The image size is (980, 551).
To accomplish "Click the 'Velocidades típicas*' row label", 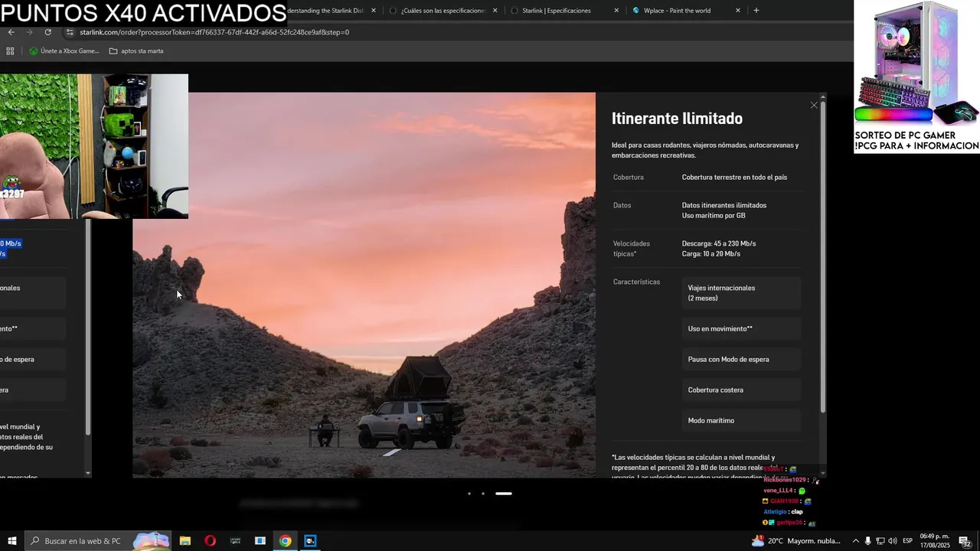I will pyautogui.click(x=632, y=249).
